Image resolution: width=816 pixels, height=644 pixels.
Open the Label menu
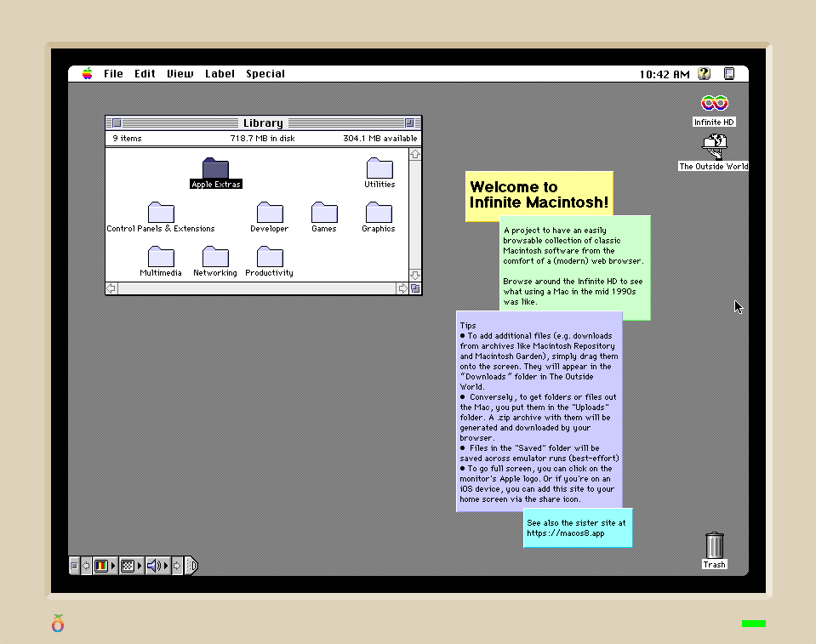[x=220, y=74]
